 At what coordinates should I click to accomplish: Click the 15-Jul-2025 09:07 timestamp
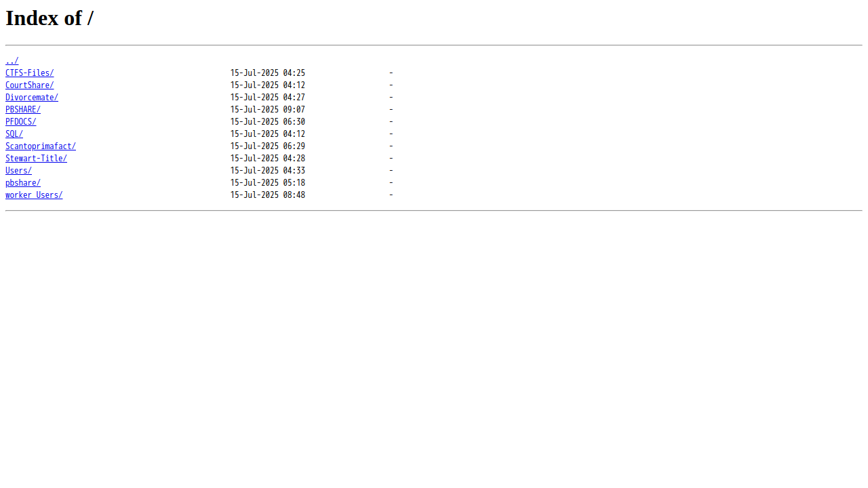(268, 110)
